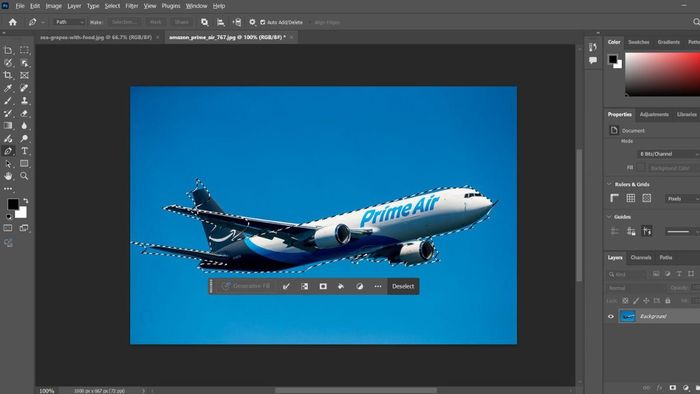Screen dimensions: 700x394
Task: Select the Clone Stamp tool
Action: [24, 101]
